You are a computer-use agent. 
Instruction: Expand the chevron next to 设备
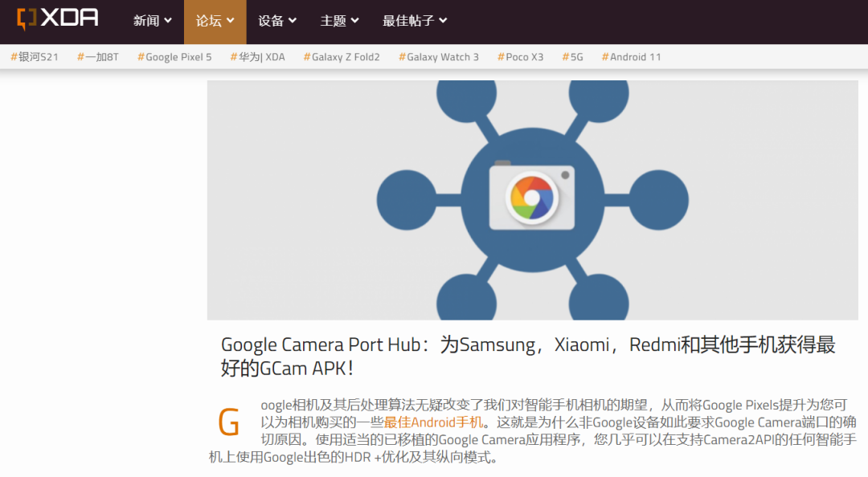click(293, 20)
